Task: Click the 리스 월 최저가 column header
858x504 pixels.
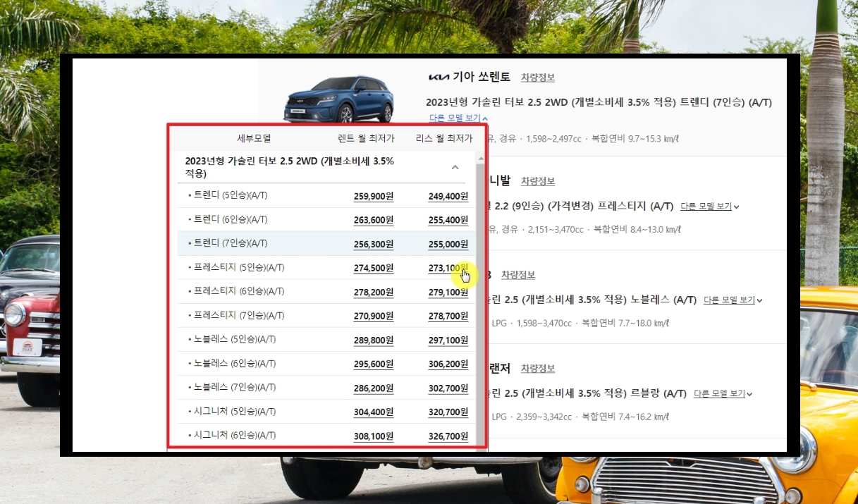Action: coord(444,139)
